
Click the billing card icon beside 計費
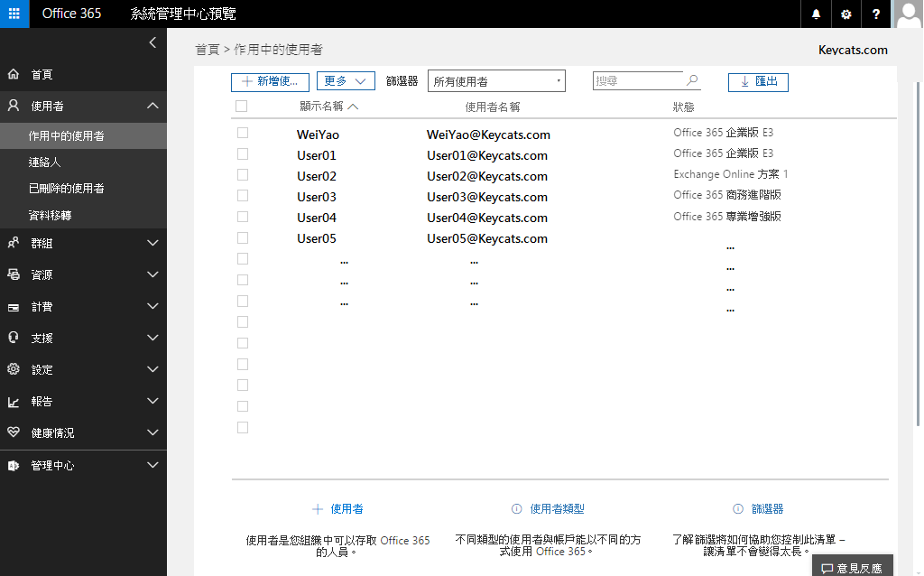[x=14, y=307]
